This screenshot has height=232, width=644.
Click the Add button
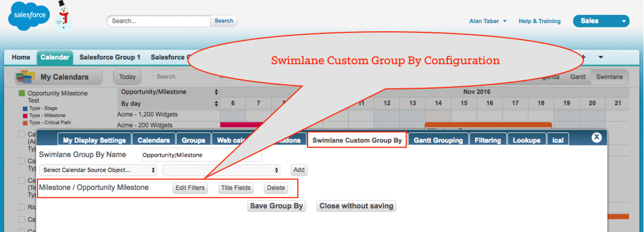[299, 170]
